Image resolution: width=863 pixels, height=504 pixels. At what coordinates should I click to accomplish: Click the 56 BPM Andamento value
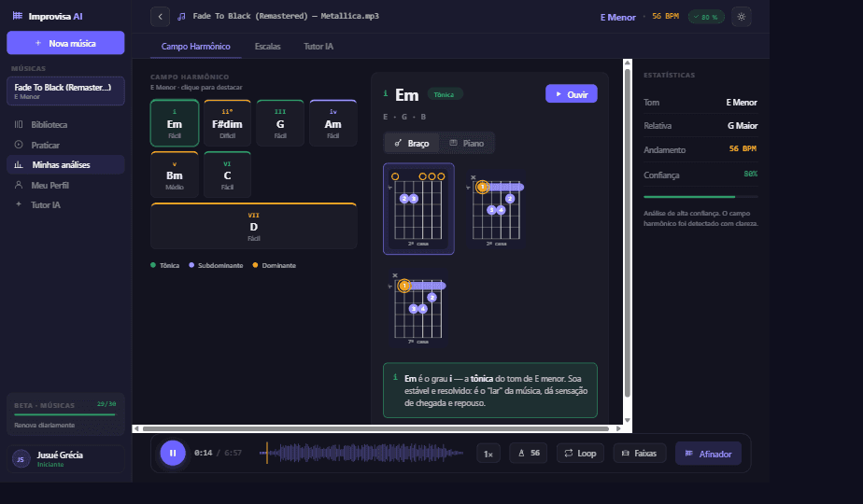743,149
